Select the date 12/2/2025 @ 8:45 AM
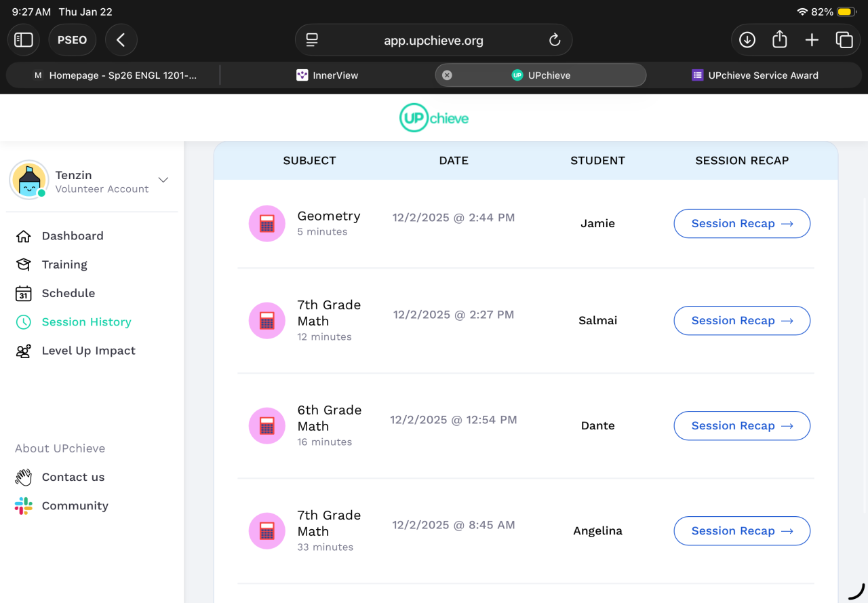 454,525
